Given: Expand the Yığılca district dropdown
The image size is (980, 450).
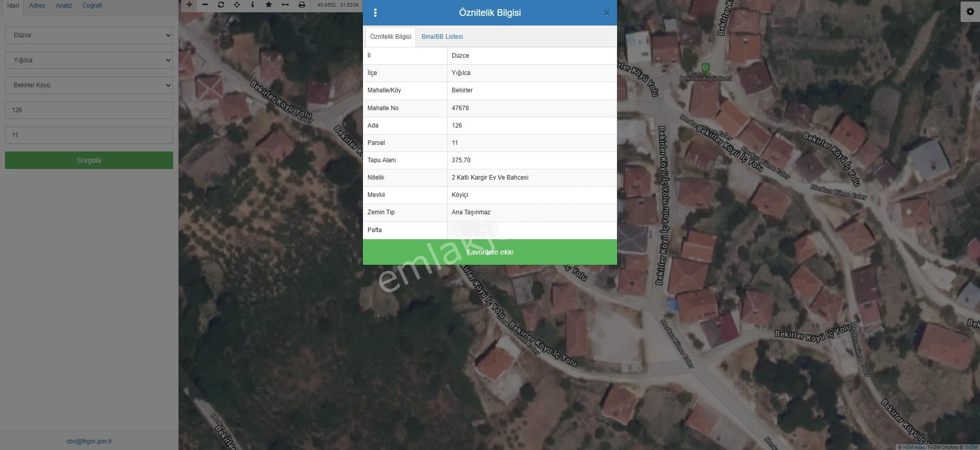Looking at the screenshot, I should click(89, 60).
